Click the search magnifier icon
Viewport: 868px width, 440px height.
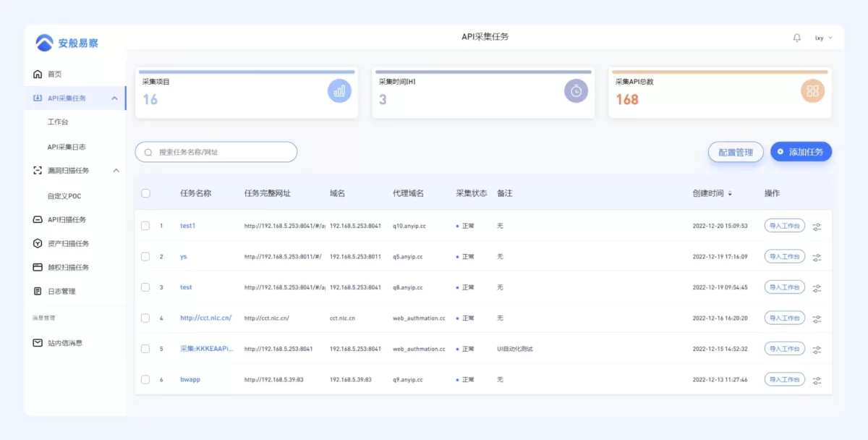point(148,152)
